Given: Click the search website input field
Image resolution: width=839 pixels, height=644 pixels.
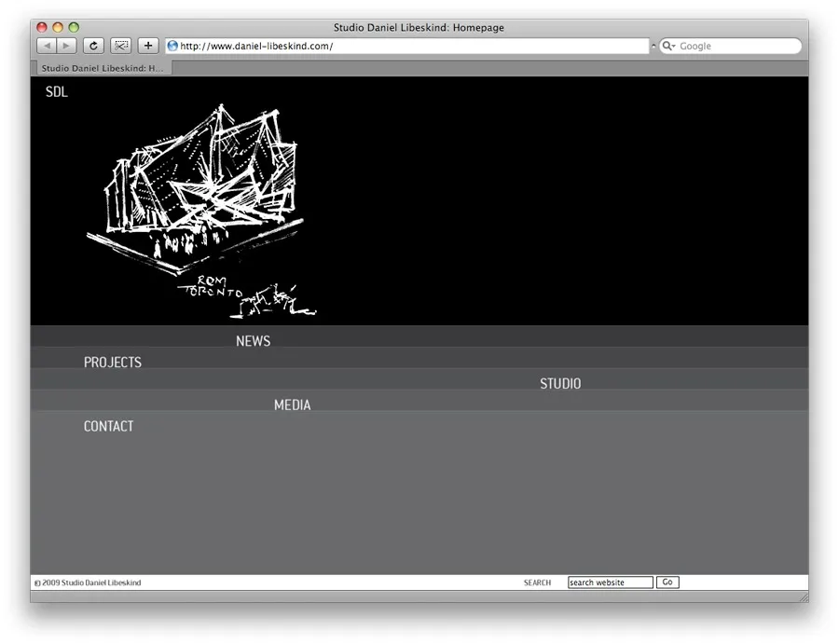Looking at the screenshot, I should point(611,582).
